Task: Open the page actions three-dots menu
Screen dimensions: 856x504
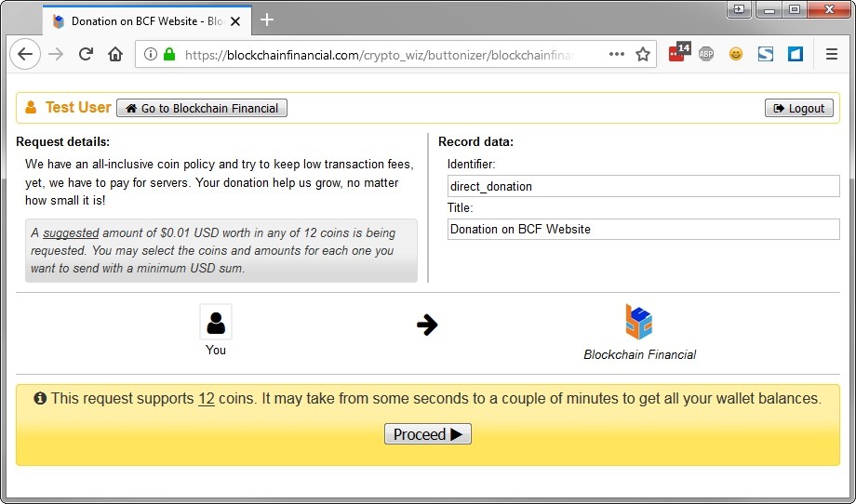Action: tap(616, 54)
